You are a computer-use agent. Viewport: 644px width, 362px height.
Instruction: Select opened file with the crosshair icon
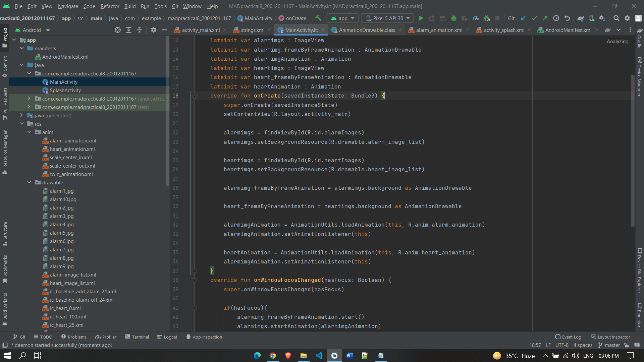click(118, 30)
